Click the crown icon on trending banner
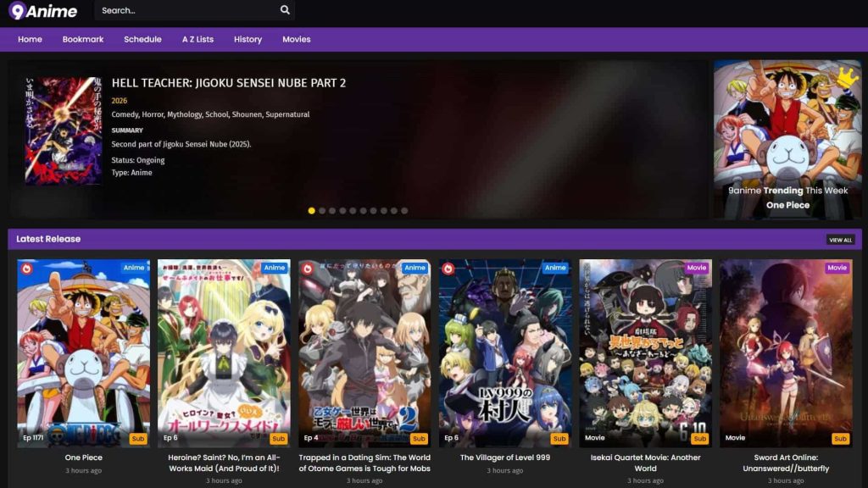 tap(848, 78)
